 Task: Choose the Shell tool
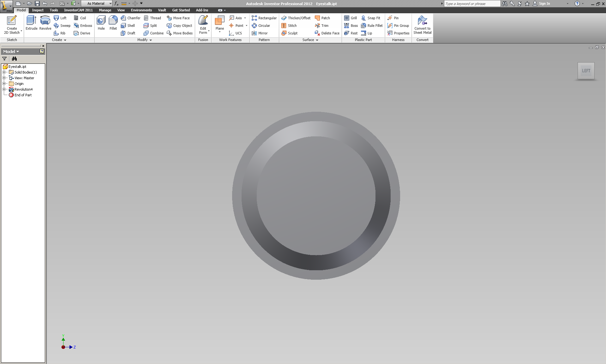pyautogui.click(x=128, y=26)
